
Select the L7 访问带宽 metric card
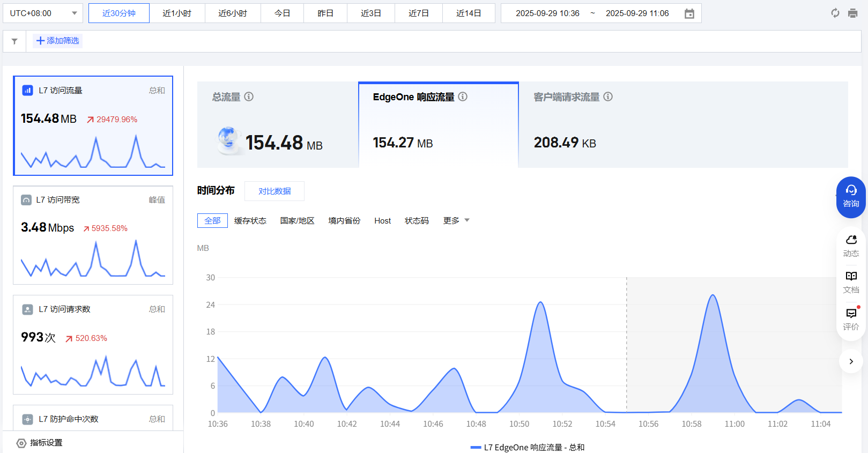(93, 235)
